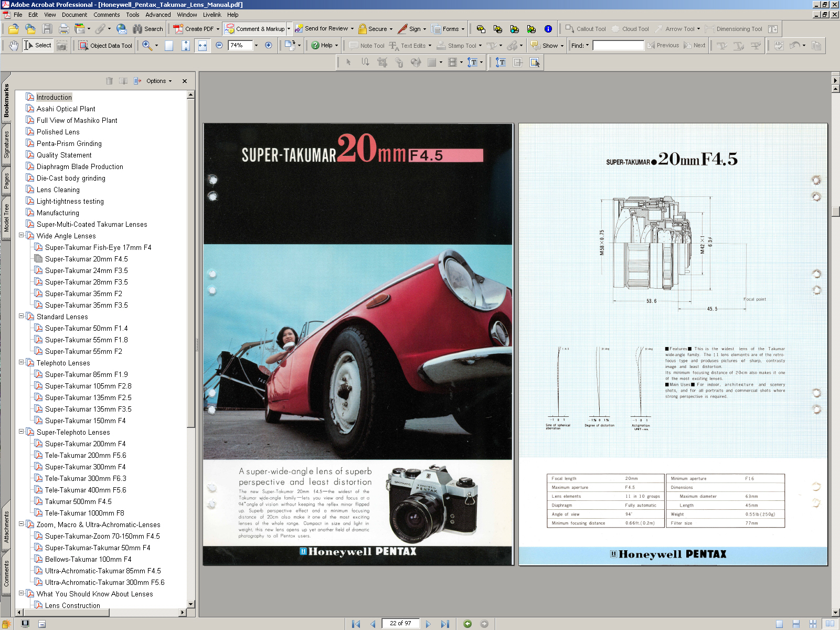Select the Article tool icon
This screenshot has height=630, width=840.
click(365, 62)
